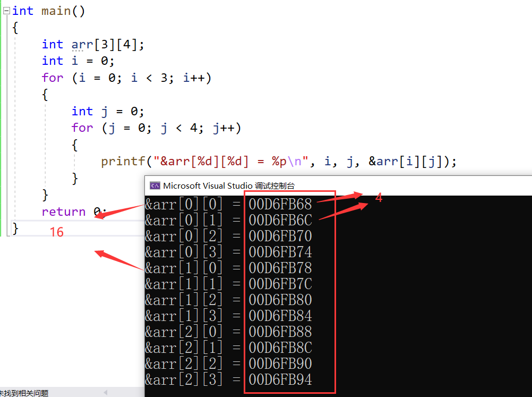Click the '&arr[2][3]' label in console
Image resolution: width=532 pixels, height=397 pixels.
(184, 379)
